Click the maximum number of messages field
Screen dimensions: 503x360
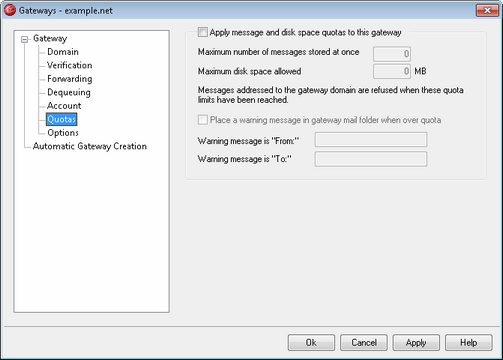coord(392,54)
